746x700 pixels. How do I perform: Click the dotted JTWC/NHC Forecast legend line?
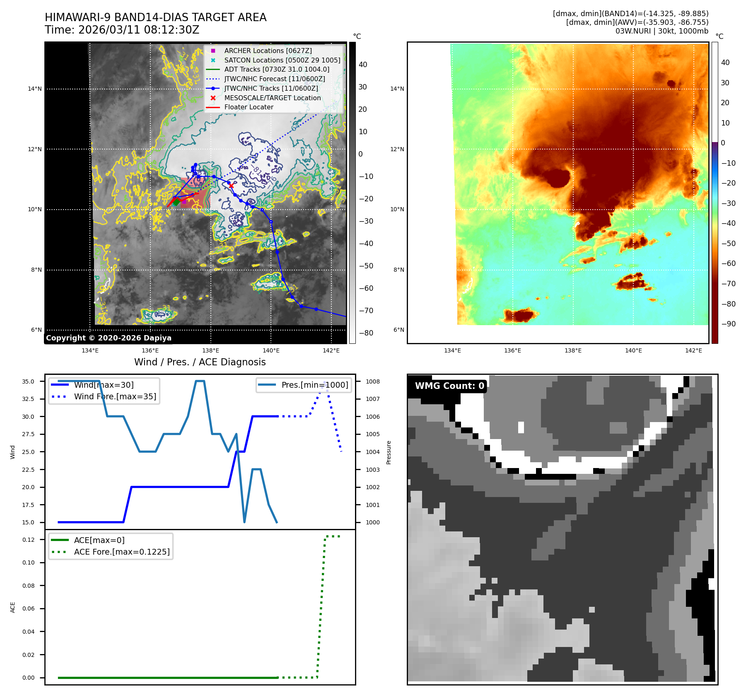213,79
